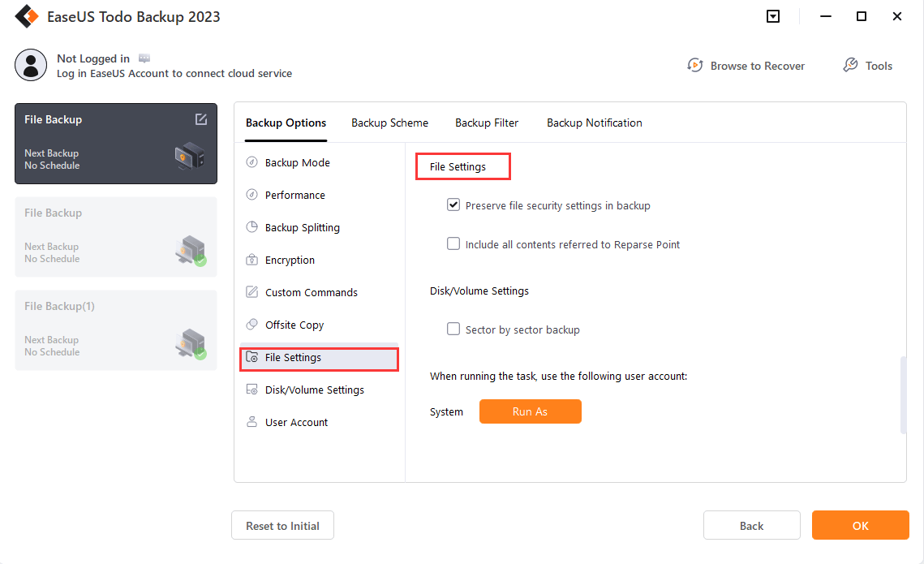Click the options panel vertical scrollbar
Image resolution: width=924 pixels, height=564 pixels.
[x=903, y=394]
